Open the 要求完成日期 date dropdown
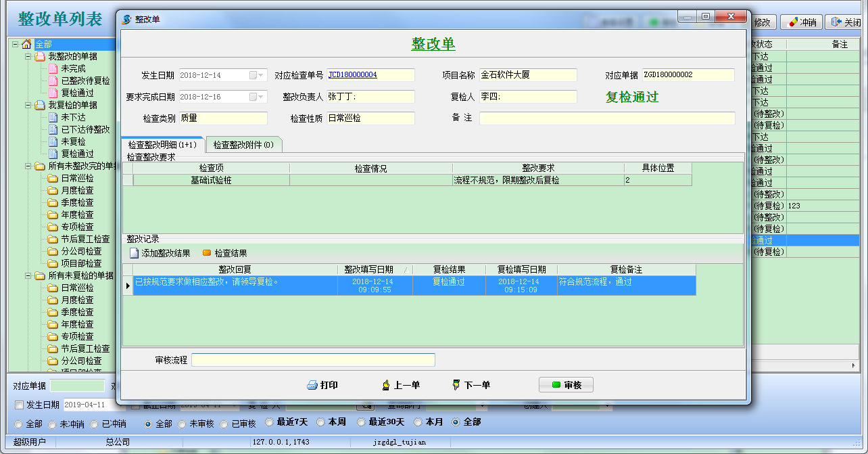The width and height of the screenshot is (868, 454). point(257,97)
